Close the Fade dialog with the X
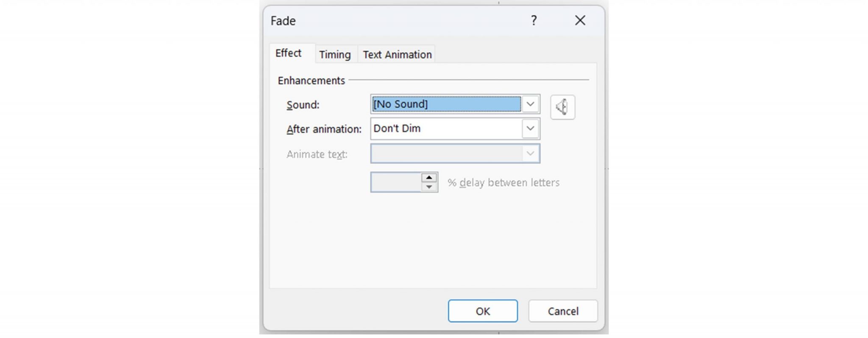Viewport: 868px width, 338px height. point(580,20)
